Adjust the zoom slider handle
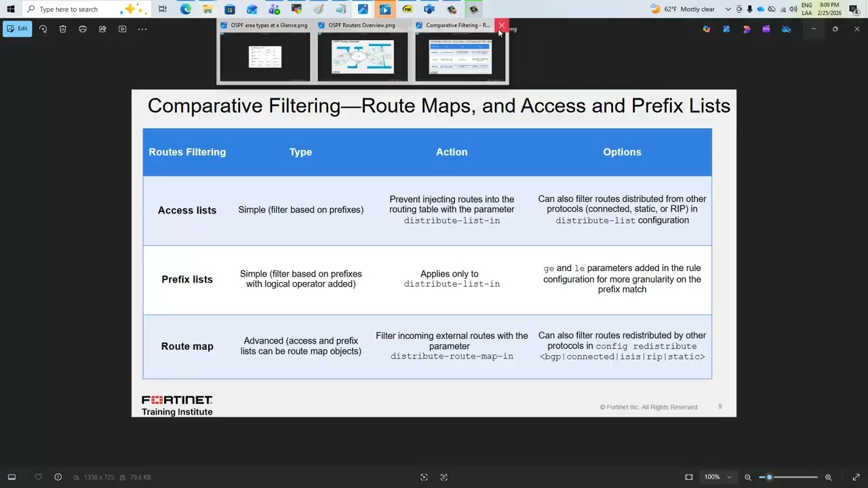868x488 pixels. pos(769,477)
